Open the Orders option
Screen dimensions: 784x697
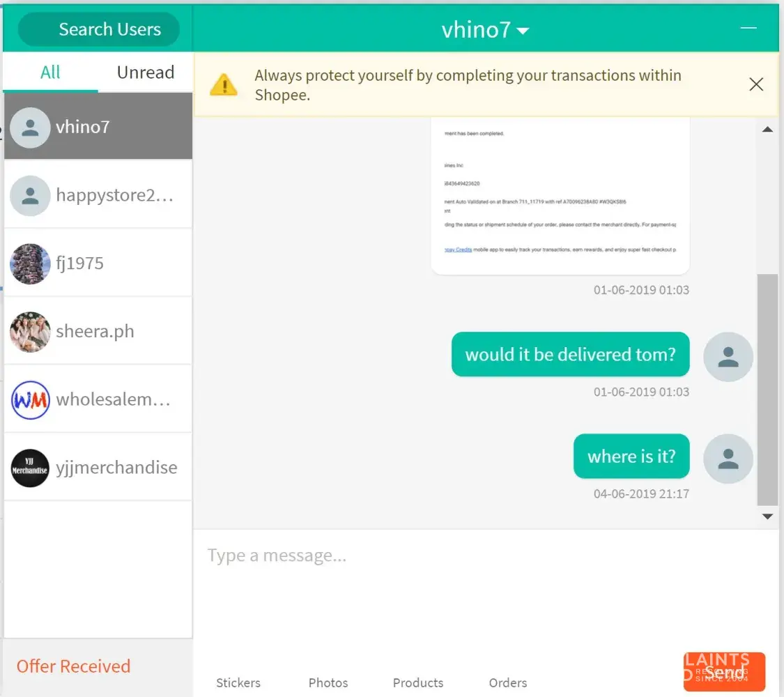508,682
